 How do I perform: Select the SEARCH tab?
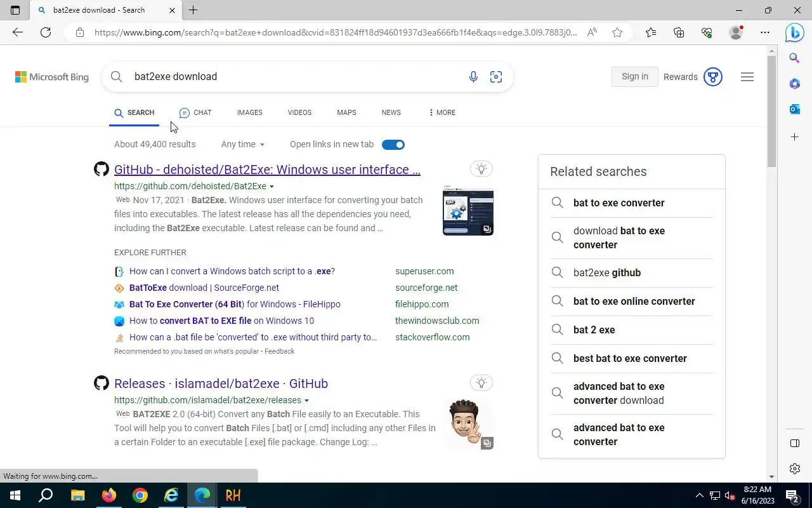tap(134, 112)
